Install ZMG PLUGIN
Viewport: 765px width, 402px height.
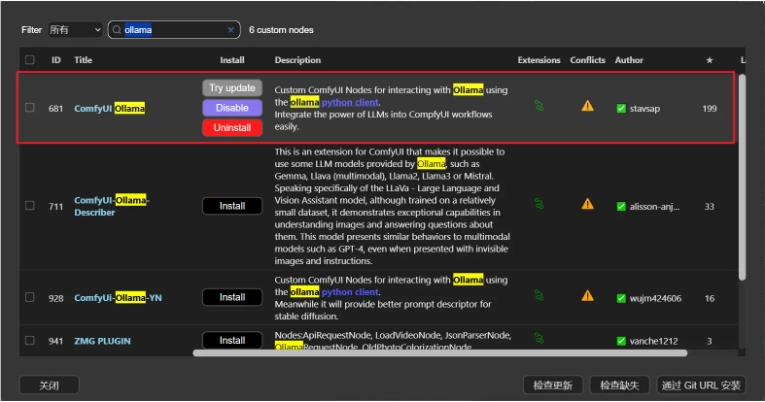[x=232, y=341]
